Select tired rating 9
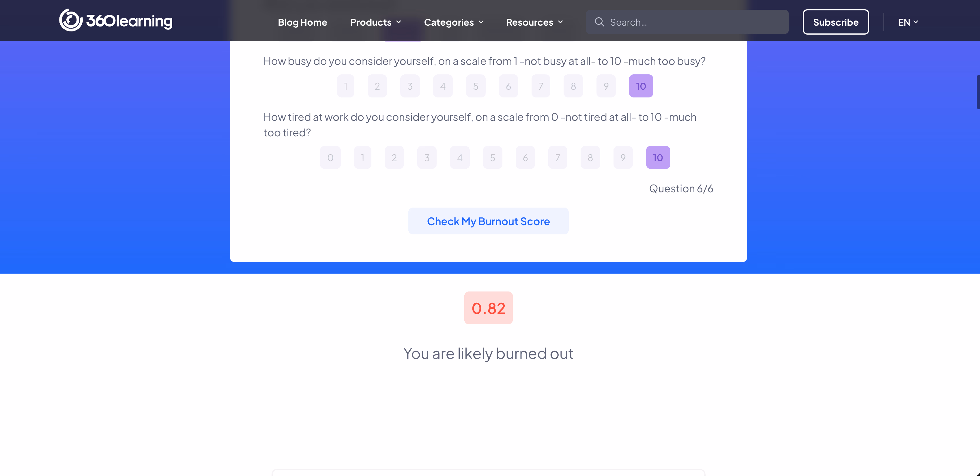The width and height of the screenshot is (980, 476). coord(623,158)
